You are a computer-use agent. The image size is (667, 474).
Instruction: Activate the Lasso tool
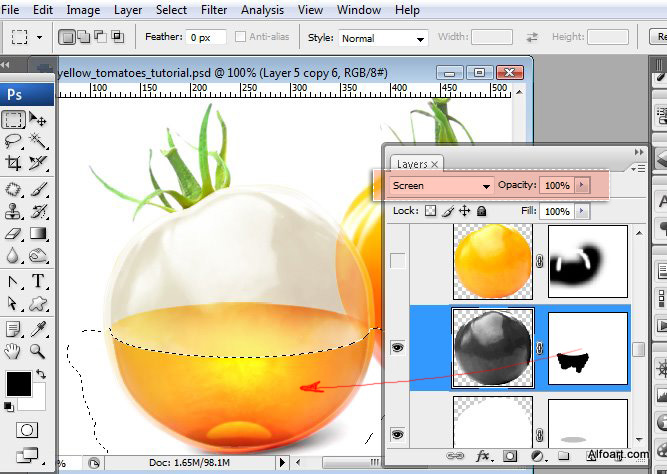pyautogui.click(x=13, y=141)
